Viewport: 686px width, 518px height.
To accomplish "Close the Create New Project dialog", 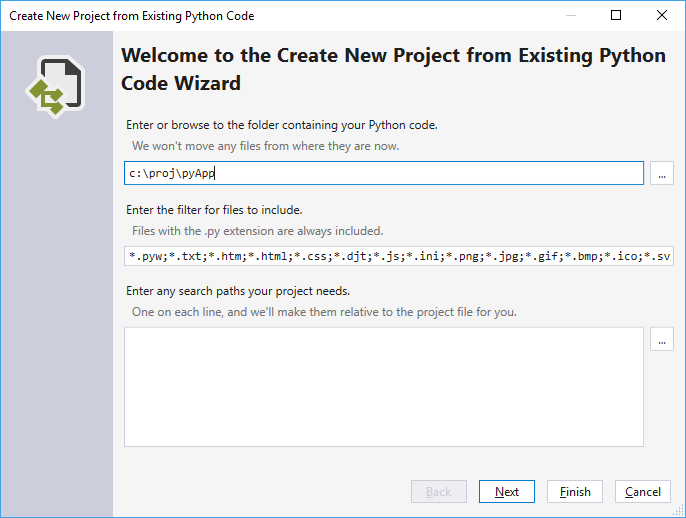I will [662, 16].
